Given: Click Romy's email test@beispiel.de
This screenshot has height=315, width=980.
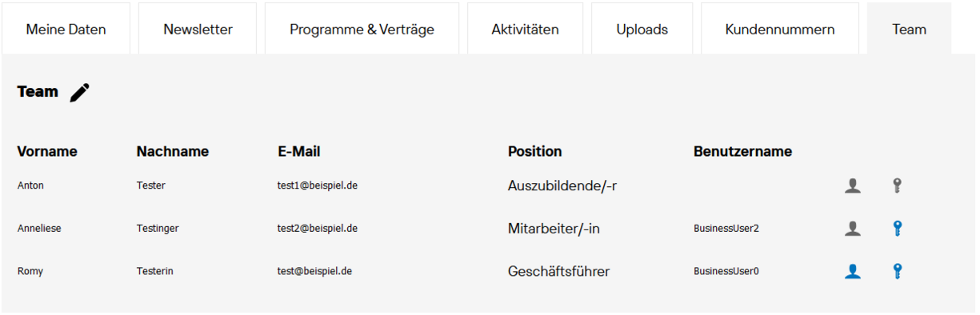Looking at the screenshot, I should pyautogui.click(x=314, y=271).
